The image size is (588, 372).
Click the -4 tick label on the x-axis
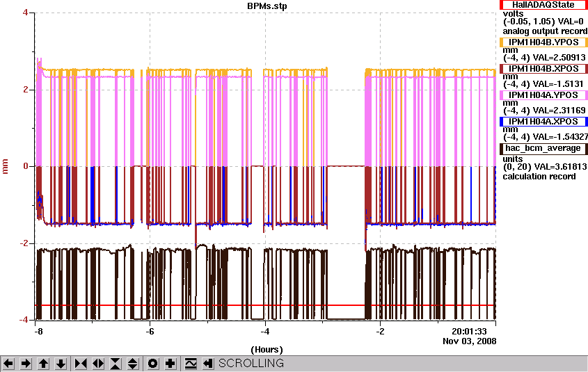264,332
